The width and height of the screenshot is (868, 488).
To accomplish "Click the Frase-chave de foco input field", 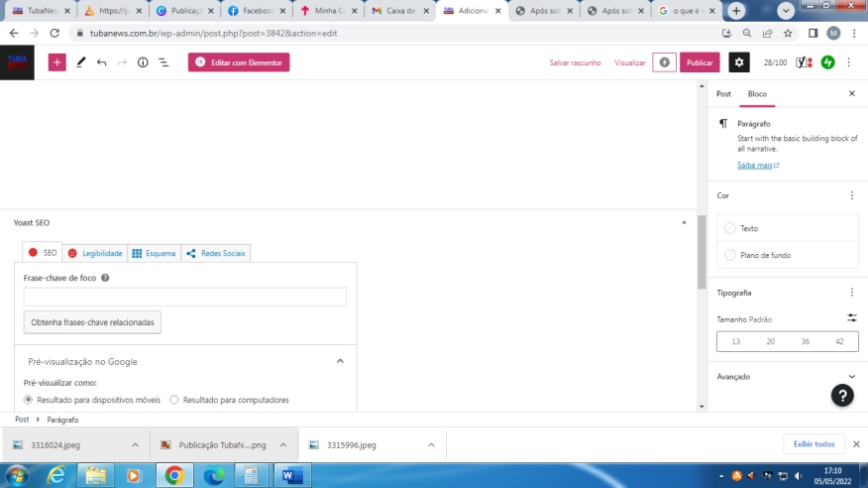I will 185,297.
